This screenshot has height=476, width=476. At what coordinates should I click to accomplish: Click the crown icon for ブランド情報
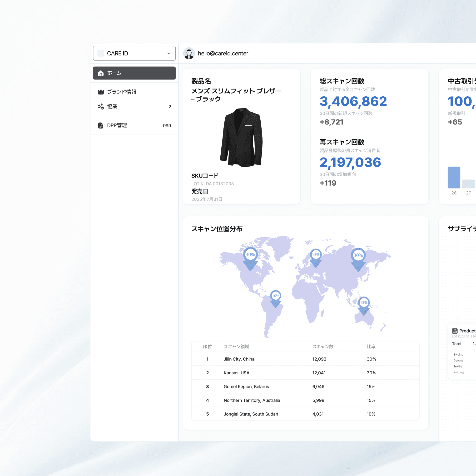point(100,92)
